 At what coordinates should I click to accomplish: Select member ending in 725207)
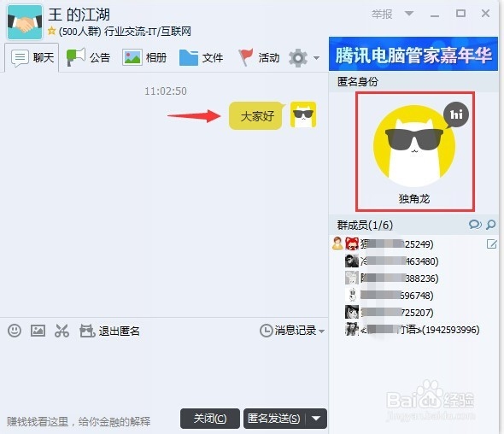tap(413, 312)
